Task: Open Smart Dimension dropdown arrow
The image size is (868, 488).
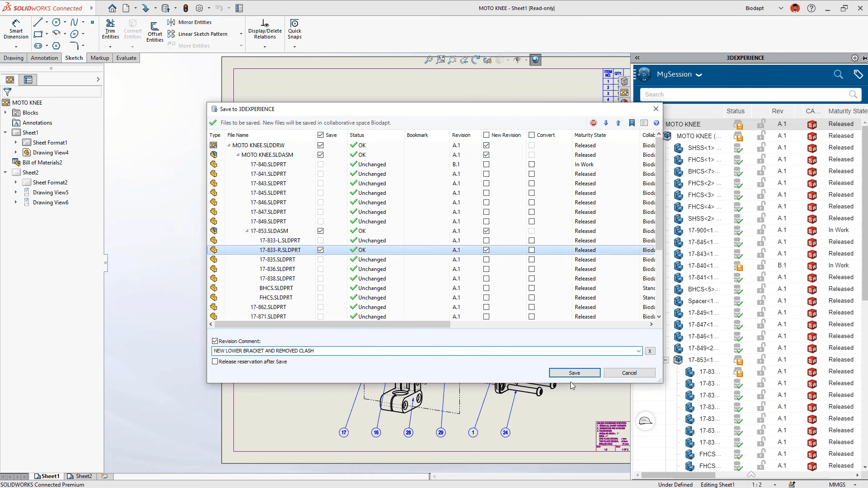Action: (16, 47)
